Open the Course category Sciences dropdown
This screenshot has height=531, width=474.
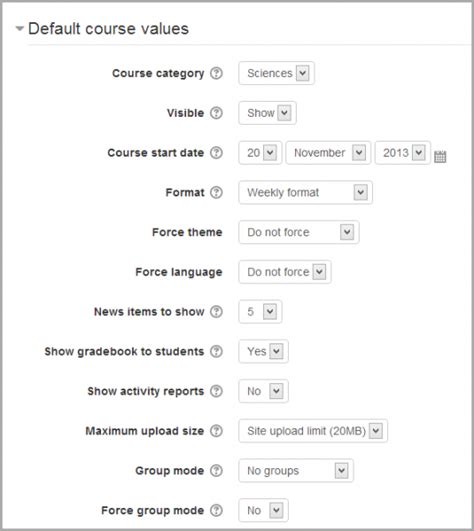coord(277,73)
